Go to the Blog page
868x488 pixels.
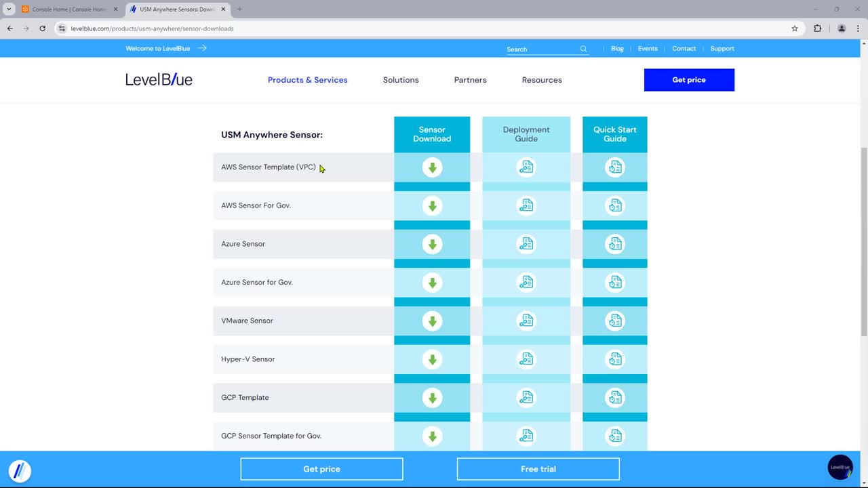point(617,49)
